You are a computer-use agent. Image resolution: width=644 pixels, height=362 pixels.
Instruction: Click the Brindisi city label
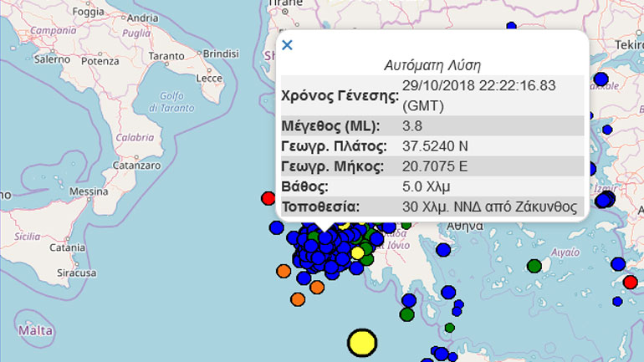pyautogui.click(x=221, y=54)
